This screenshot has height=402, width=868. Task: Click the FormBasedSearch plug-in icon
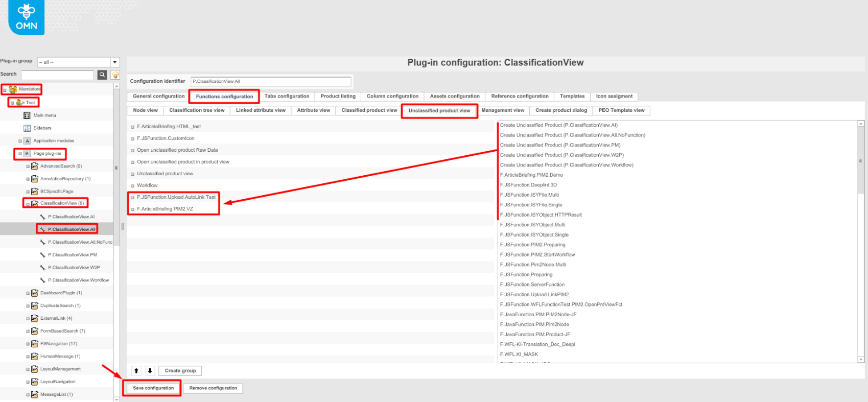coord(35,331)
